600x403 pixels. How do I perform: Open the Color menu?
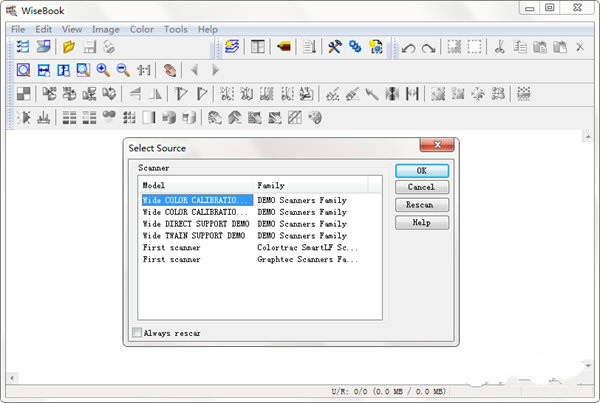click(142, 29)
